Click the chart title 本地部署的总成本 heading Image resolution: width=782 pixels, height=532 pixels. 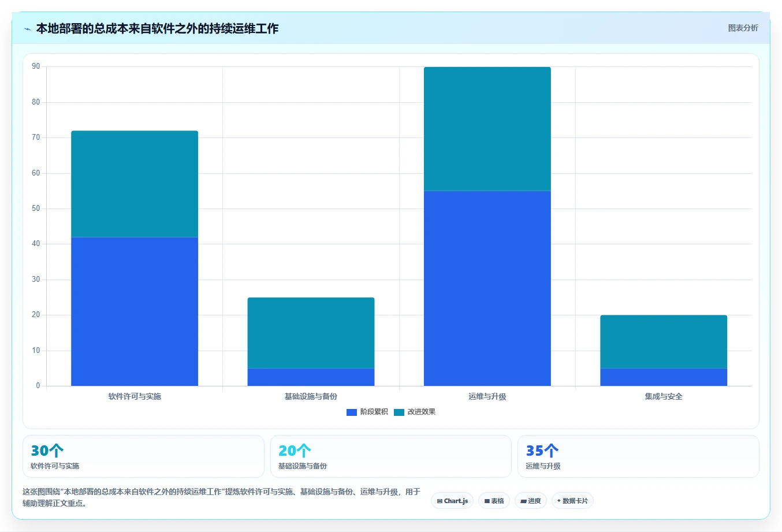tap(157, 28)
